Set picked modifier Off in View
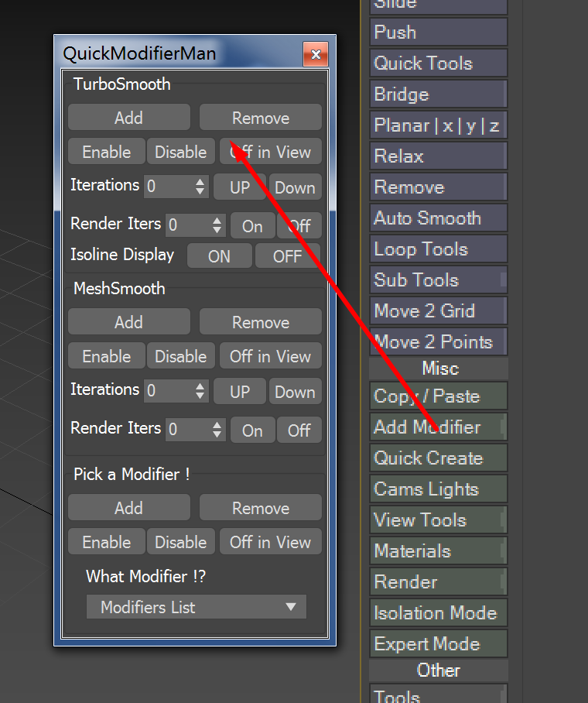588x703 pixels. point(270,542)
